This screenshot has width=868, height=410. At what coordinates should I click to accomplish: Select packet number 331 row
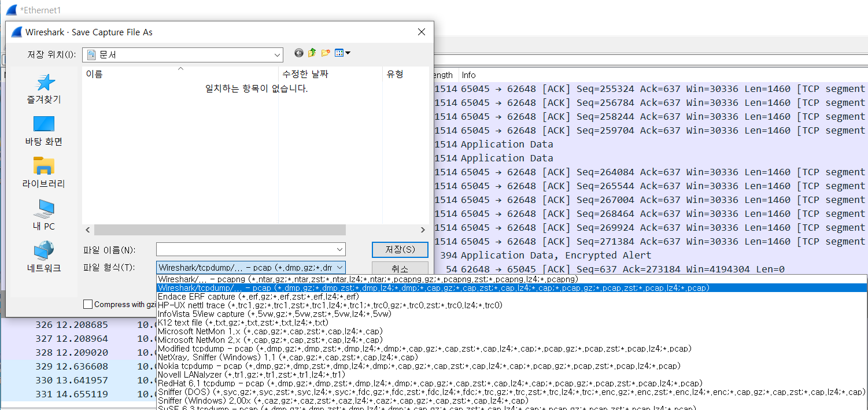coord(79,394)
